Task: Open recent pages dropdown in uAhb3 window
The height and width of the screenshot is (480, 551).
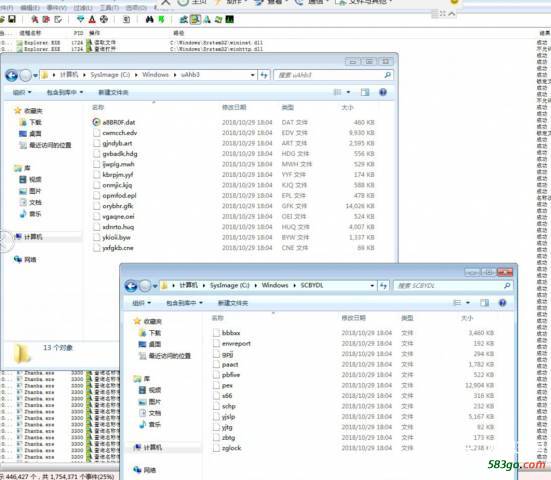Action: tap(35, 75)
